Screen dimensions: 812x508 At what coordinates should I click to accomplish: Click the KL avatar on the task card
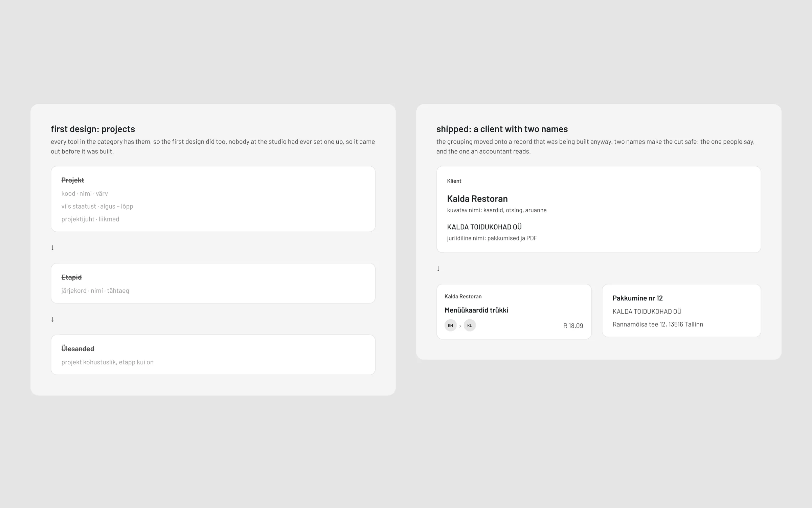(470, 325)
